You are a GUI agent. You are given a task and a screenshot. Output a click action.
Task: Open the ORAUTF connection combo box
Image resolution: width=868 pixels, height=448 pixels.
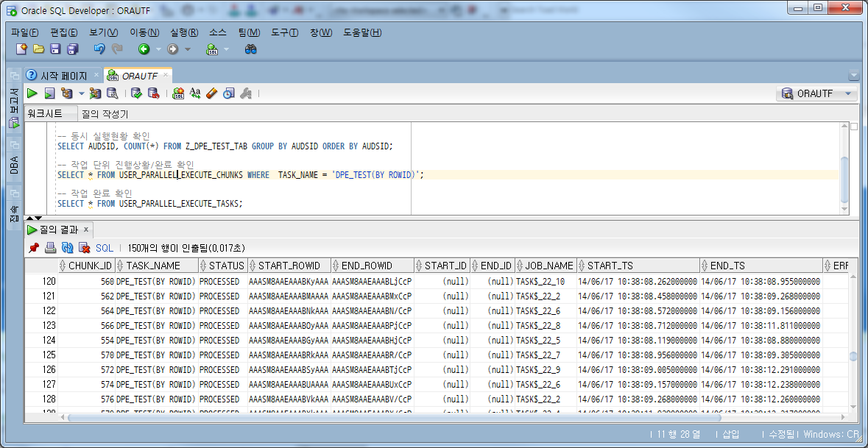pos(816,93)
